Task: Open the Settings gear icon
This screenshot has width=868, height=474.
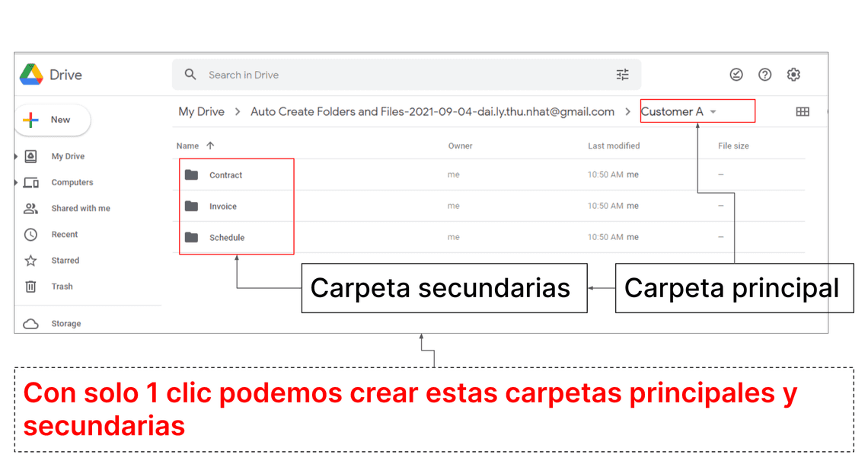Action: coord(793,75)
